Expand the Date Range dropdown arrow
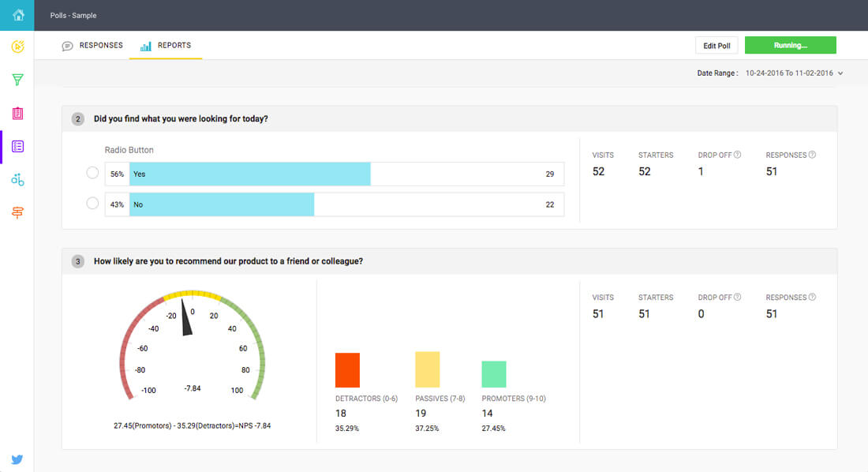Image resolution: width=868 pixels, height=472 pixels. 840,73
